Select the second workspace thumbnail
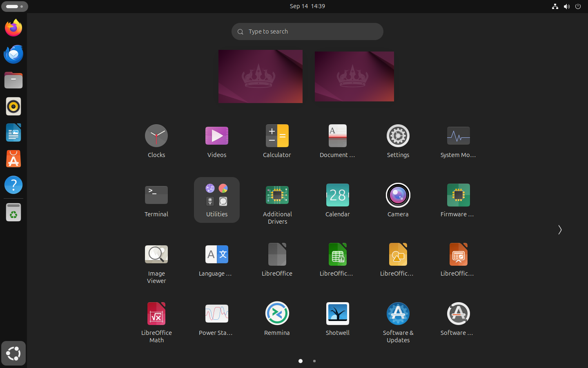The height and width of the screenshot is (368, 588). pyautogui.click(x=354, y=76)
